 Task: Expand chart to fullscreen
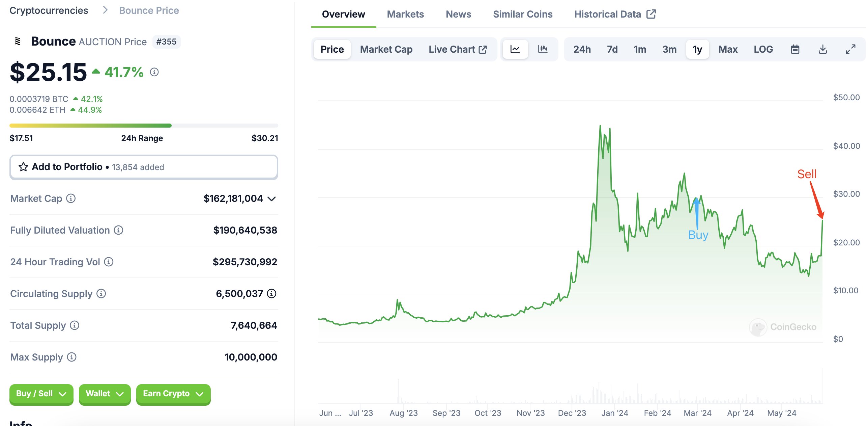click(850, 49)
